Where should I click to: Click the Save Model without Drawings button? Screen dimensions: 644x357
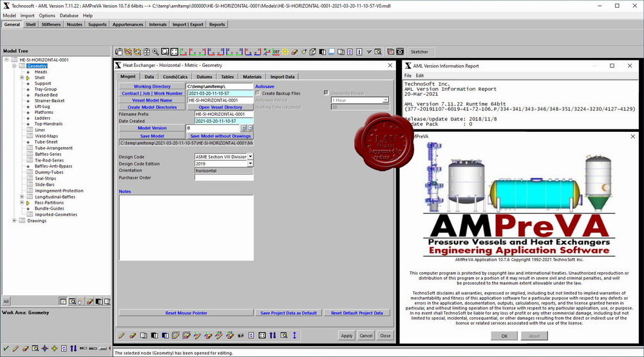(220, 136)
